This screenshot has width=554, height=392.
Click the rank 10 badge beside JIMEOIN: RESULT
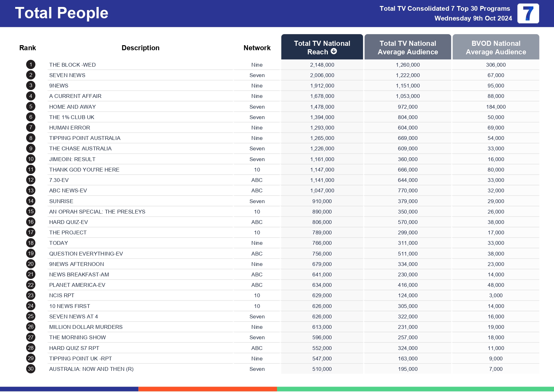30,159
